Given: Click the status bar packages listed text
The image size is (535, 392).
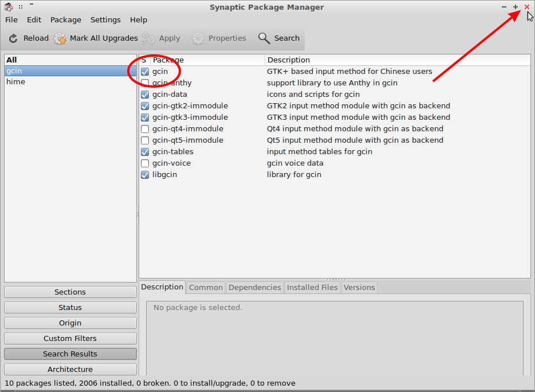Looking at the screenshot, I should click(x=150, y=383).
